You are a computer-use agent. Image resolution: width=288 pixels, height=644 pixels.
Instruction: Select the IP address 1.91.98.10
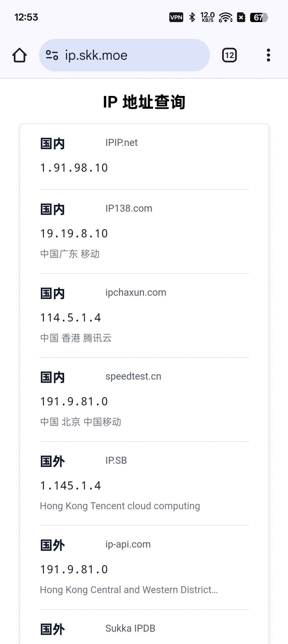click(74, 168)
